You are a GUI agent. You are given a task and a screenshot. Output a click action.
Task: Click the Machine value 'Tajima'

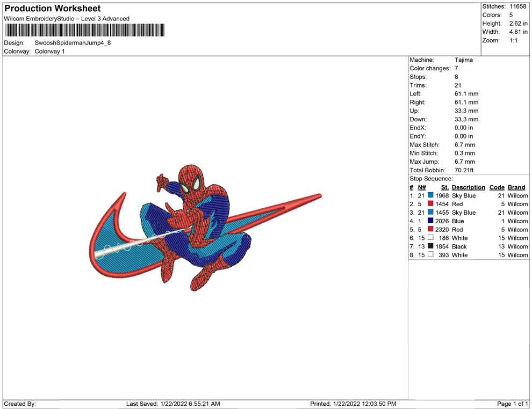464,60
